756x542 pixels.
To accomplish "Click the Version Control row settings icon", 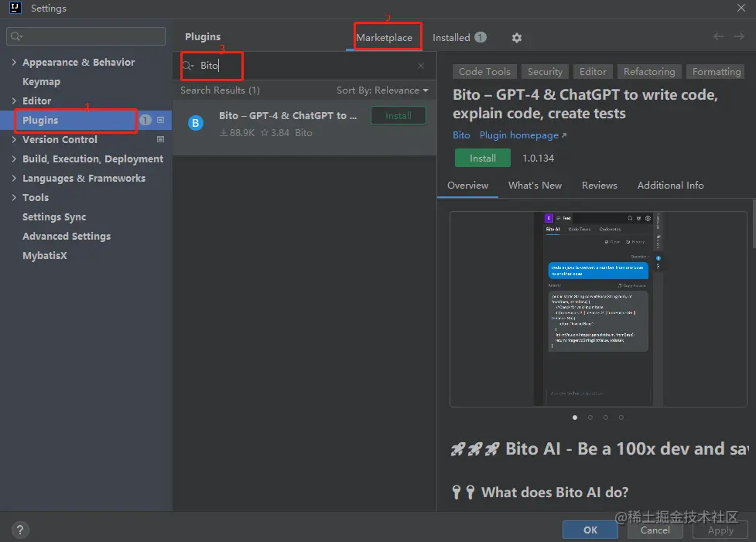I will click(160, 139).
